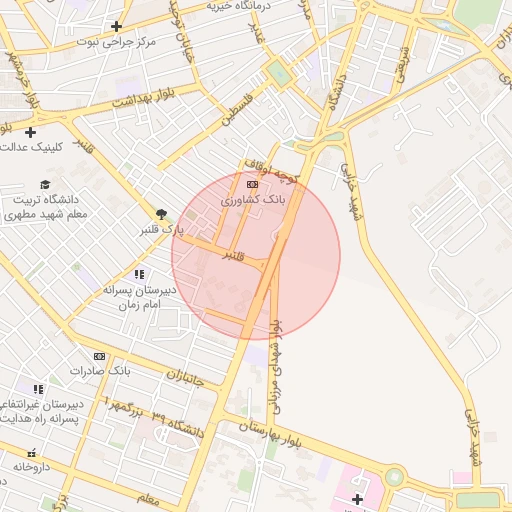Click the قلنبر label inside red circle
The height and width of the screenshot is (512, 512).
click(234, 256)
